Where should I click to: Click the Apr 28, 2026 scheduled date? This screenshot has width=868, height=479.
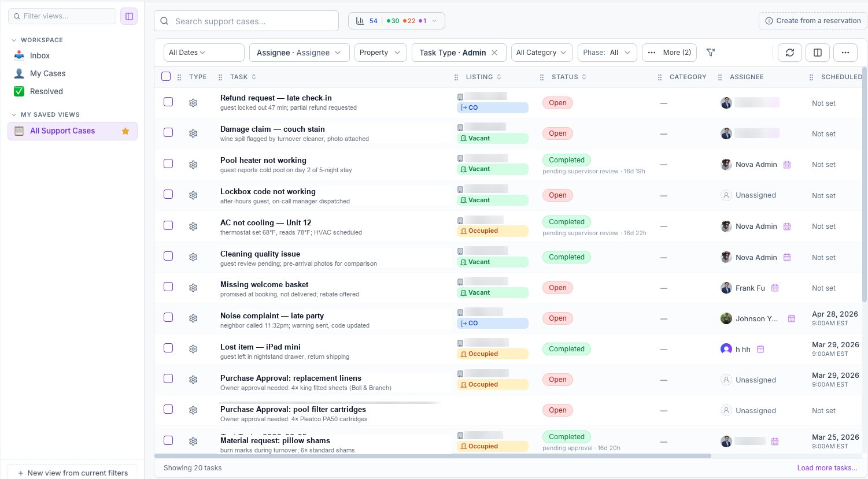point(835,314)
